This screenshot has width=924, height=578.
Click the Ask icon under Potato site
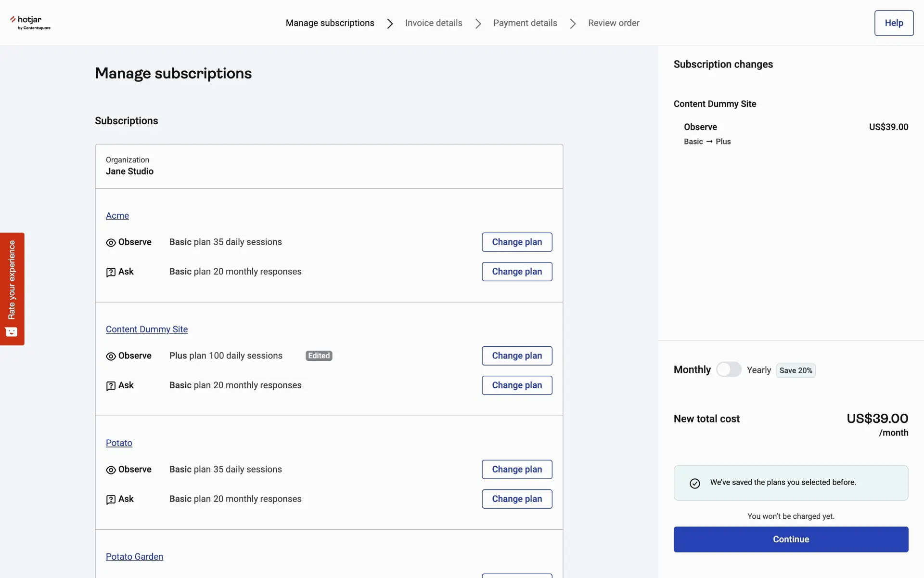point(111,499)
